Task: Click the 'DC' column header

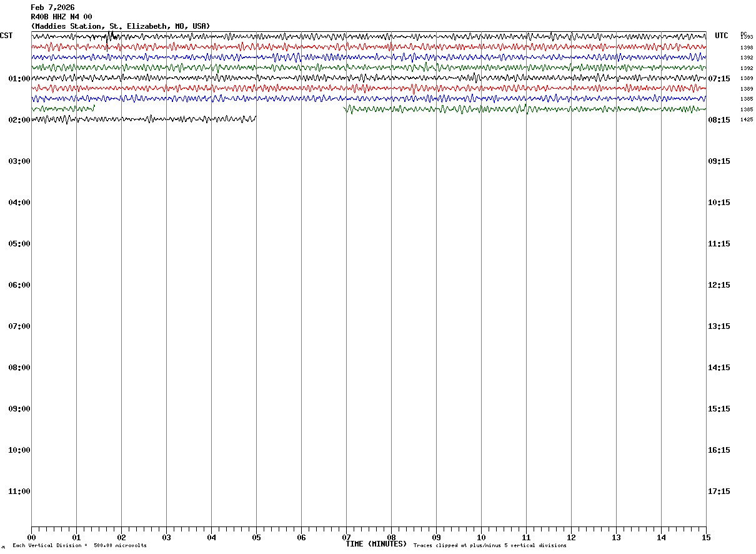Action: tap(744, 34)
